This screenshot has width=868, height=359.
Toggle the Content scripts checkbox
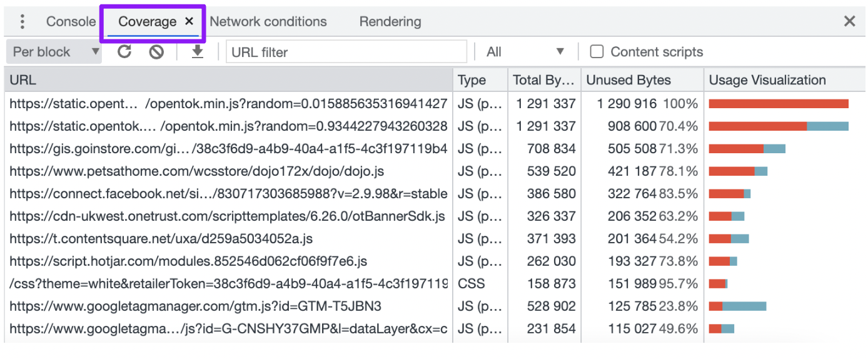pos(597,52)
